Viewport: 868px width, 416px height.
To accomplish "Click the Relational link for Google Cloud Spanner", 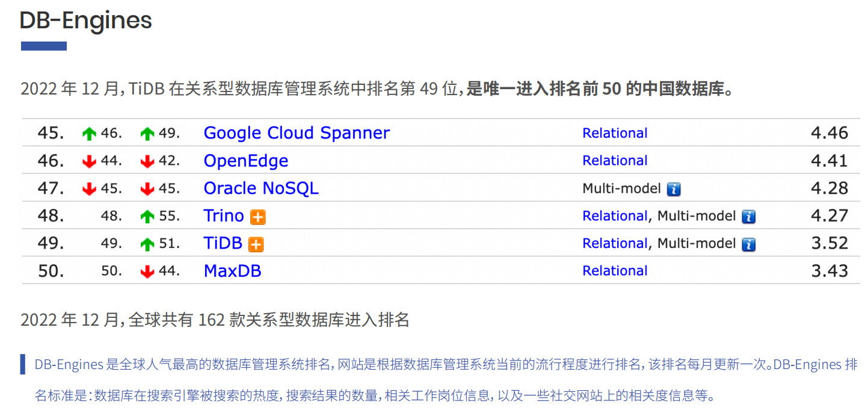I will pyautogui.click(x=615, y=133).
